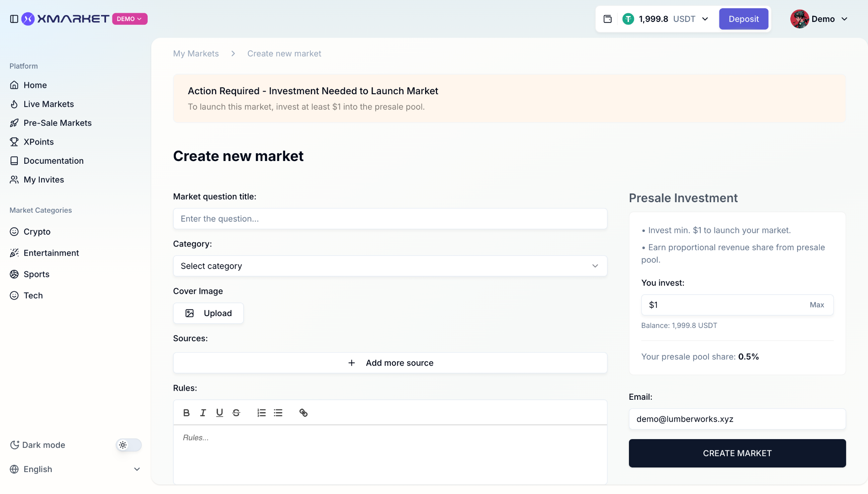Viewport: 868px width, 494px height.
Task: Expand the USDT balance dropdown
Action: (x=705, y=19)
